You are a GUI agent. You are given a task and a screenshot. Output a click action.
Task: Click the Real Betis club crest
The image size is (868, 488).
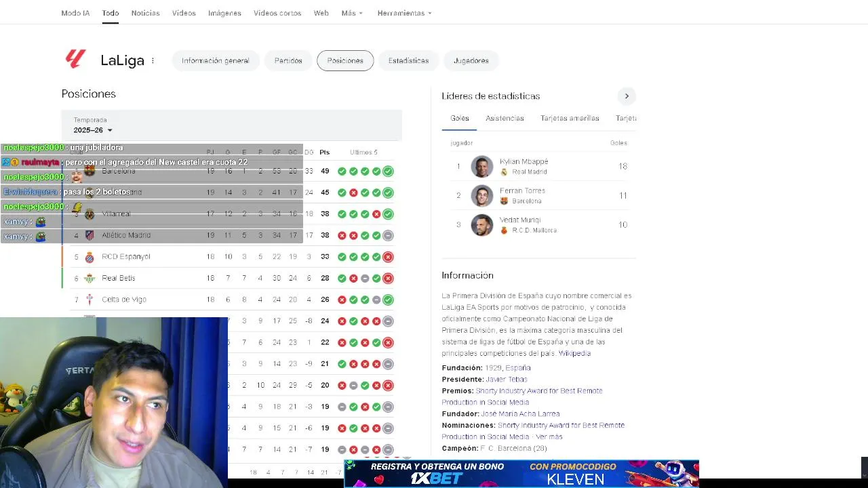point(90,278)
